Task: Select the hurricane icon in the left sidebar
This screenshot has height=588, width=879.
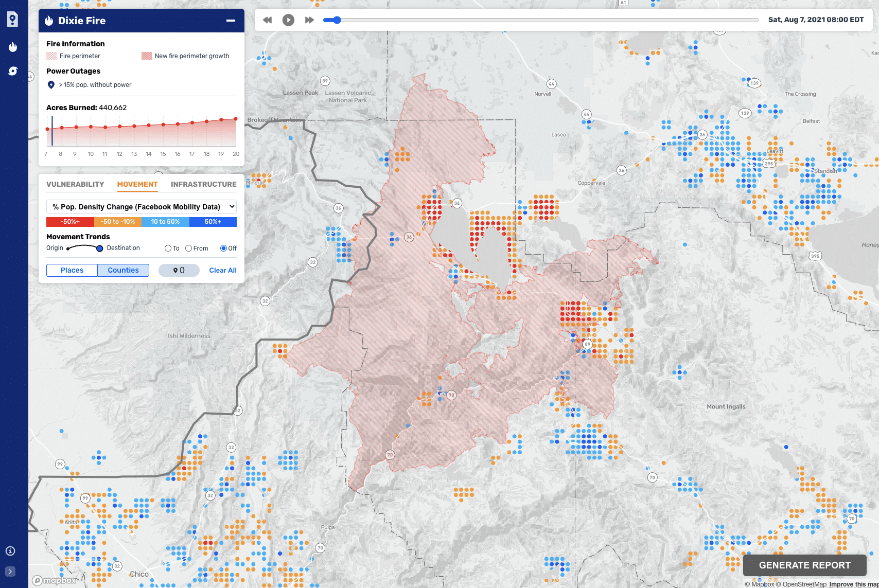Action: (13, 72)
